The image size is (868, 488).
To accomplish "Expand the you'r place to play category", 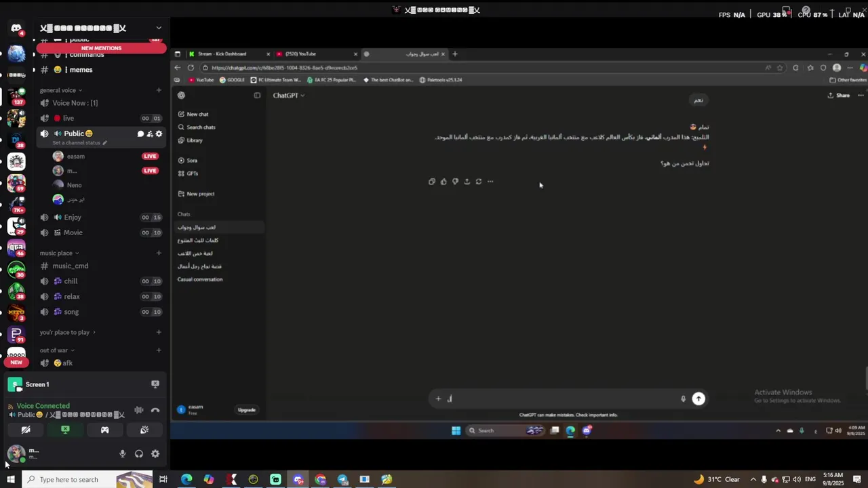I will [x=67, y=332].
